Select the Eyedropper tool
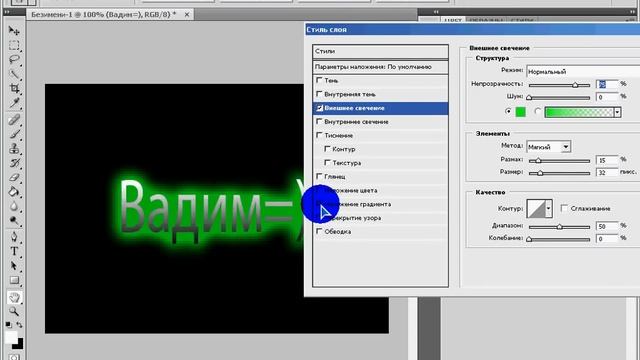Viewport: 640px width, 360px height. coord(14,103)
